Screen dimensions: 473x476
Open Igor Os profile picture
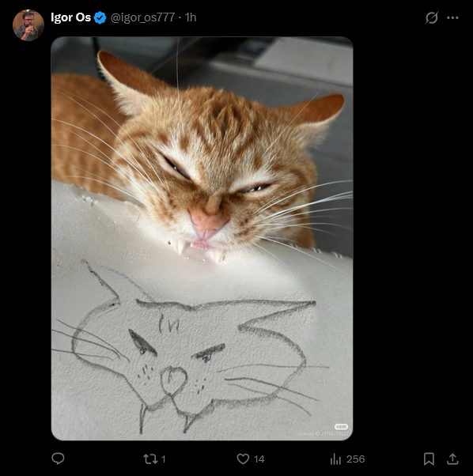coord(28,25)
